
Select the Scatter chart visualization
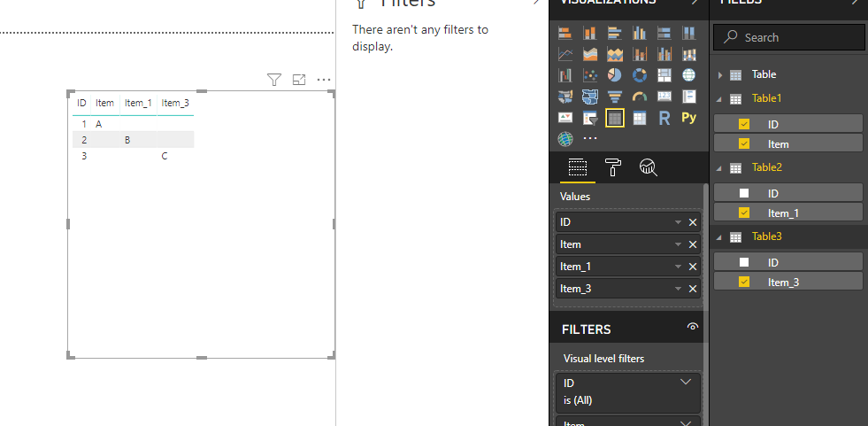(x=590, y=74)
